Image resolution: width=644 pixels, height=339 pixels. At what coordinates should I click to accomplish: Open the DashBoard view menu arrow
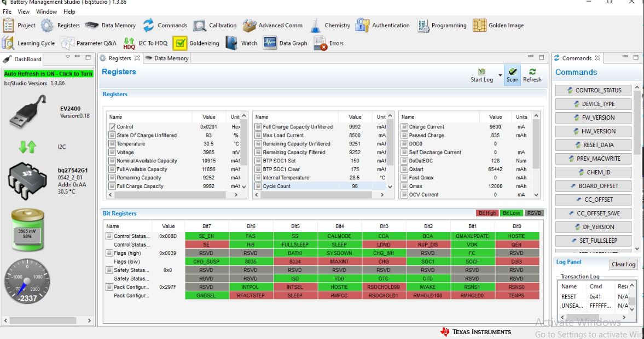(x=68, y=57)
